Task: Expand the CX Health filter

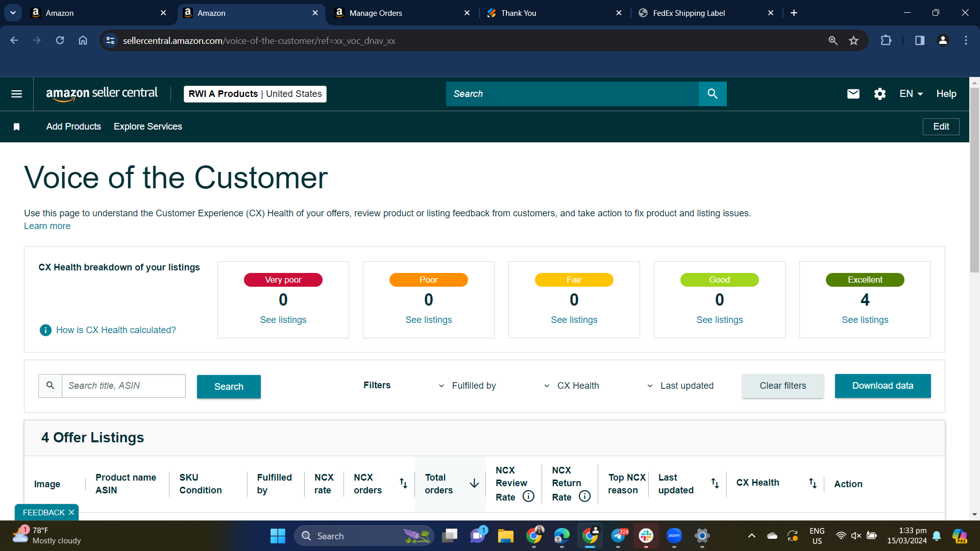Action: (x=572, y=386)
